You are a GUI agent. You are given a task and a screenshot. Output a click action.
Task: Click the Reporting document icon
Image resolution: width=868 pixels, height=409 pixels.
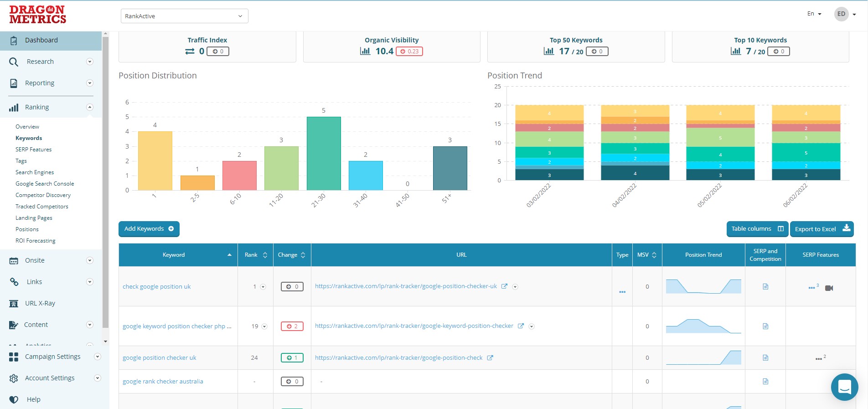pyautogui.click(x=14, y=83)
